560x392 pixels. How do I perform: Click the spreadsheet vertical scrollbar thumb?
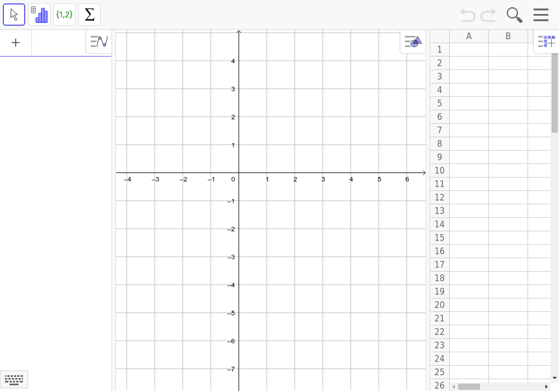(554, 93)
